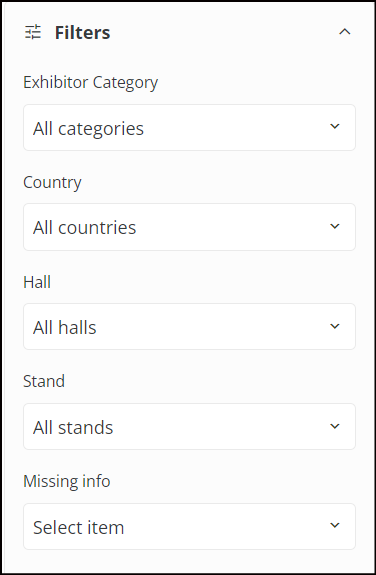Viewport: 376px width, 575px height.
Task: Open the All halls dropdown
Action: pos(189,326)
